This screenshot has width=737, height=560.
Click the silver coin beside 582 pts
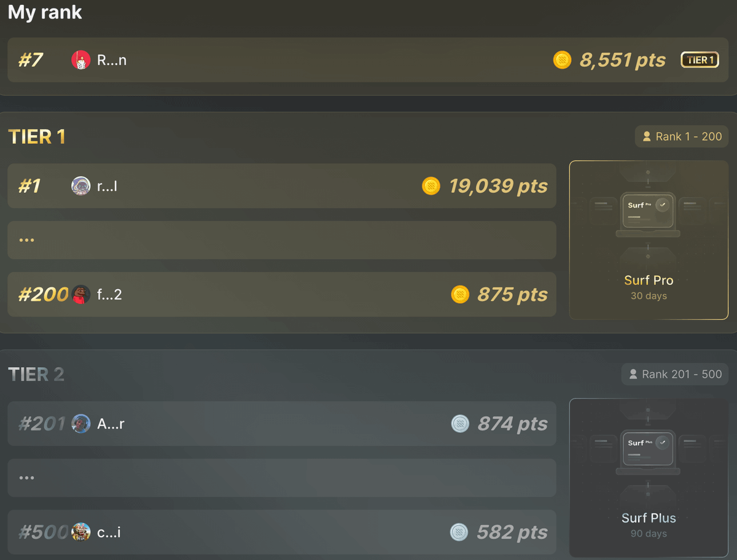pyautogui.click(x=459, y=532)
